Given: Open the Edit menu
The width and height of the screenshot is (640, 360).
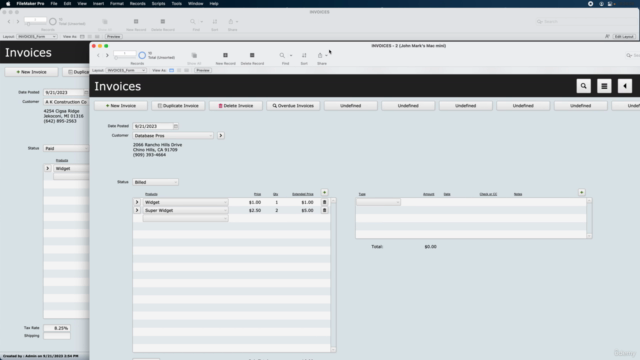Looking at the screenshot, I should tap(67, 4).
